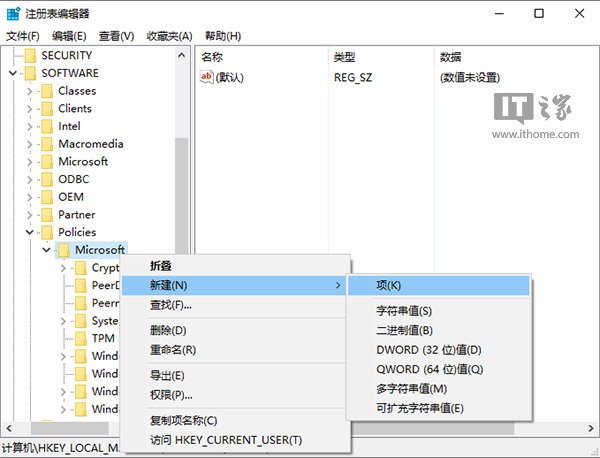Choose 删除(D) in the context menu
The image size is (600, 458).
(236, 330)
